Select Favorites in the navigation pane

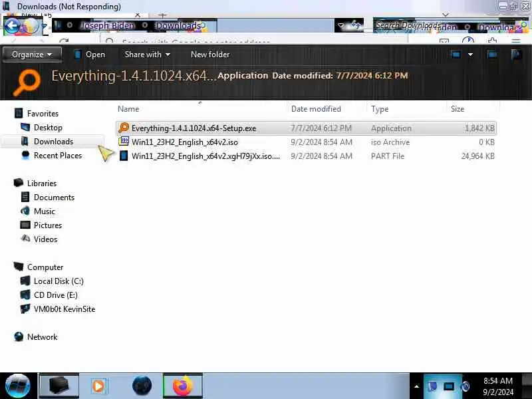point(43,114)
